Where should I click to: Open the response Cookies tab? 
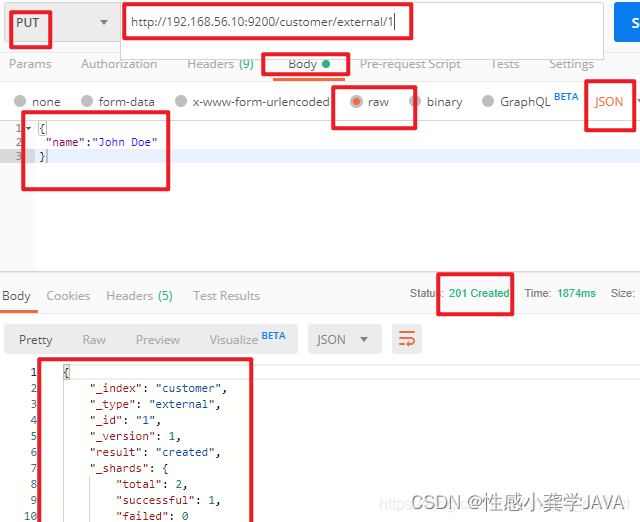pyautogui.click(x=68, y=296)
